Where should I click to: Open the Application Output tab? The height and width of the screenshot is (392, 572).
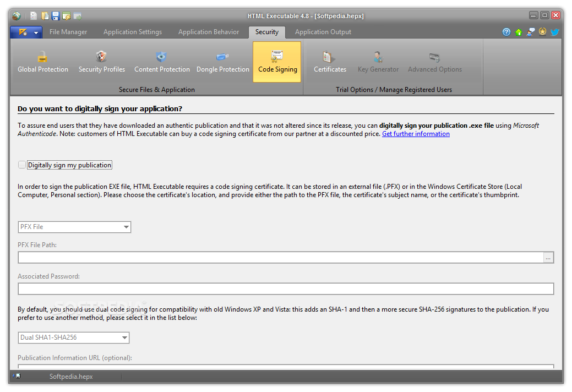(323, 32)
